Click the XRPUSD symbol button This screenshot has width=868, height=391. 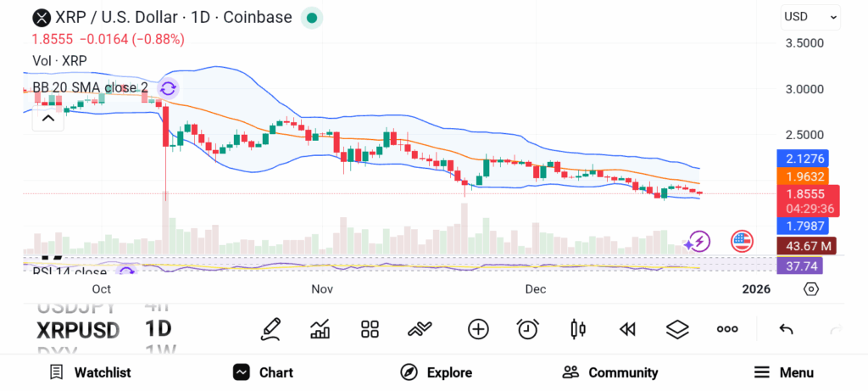(78, 330)
